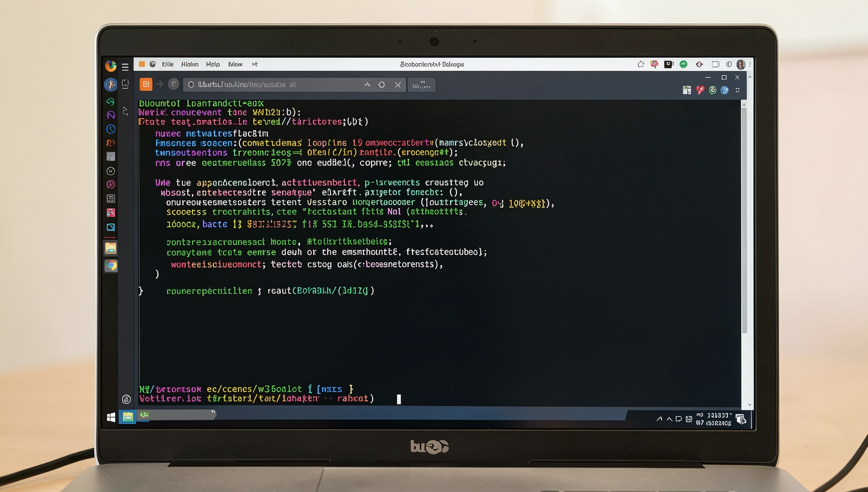Image resolution: width=868 pixels, height=492 pixels.
Task: Open the Firefox icon at the dock top
Action: tap(111, 66)
